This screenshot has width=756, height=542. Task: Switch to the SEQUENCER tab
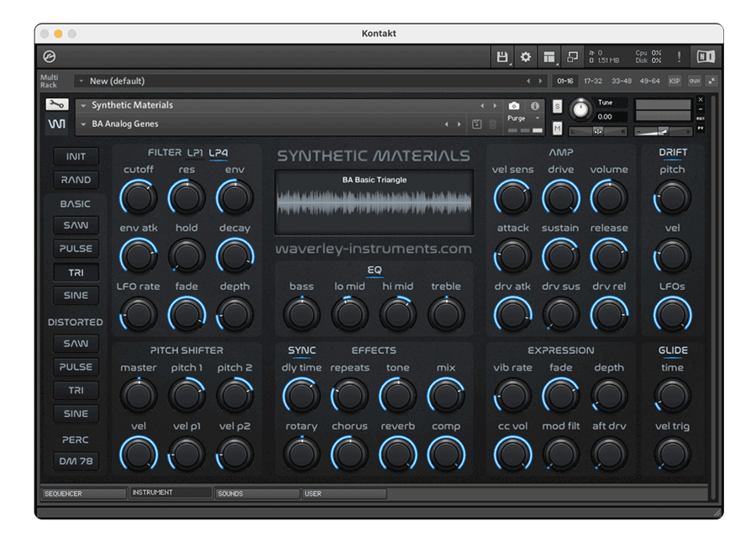(84, 493)
